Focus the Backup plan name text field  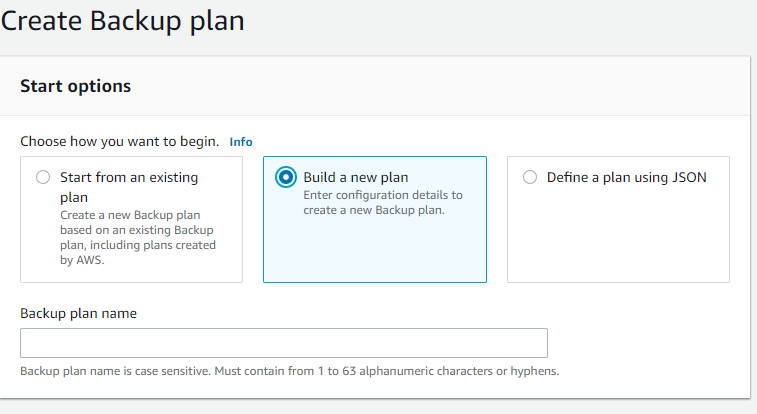(284, 343)
